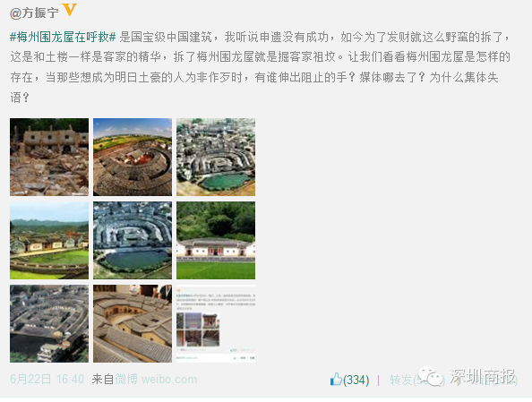Open bottom-left dark aerial village photo
The width and height of the screenshot is (532, 402).
49,323
